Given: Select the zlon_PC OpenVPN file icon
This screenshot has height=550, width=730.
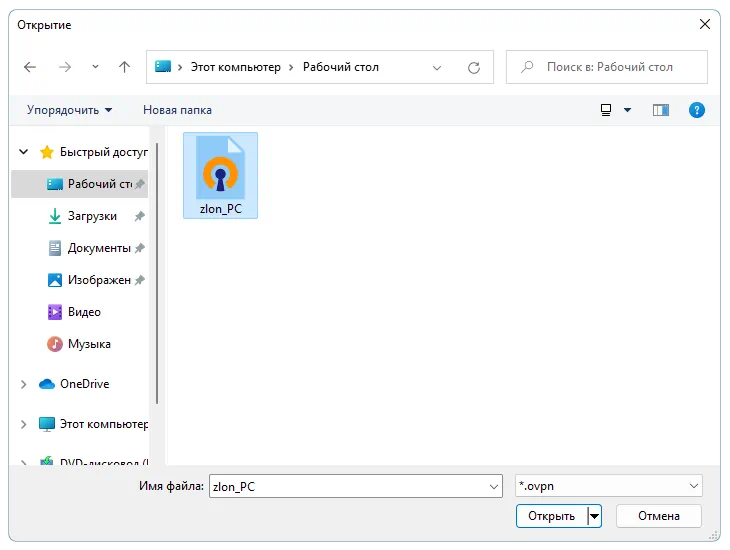Looking at the screenshot, I should (x=220, y=167).
